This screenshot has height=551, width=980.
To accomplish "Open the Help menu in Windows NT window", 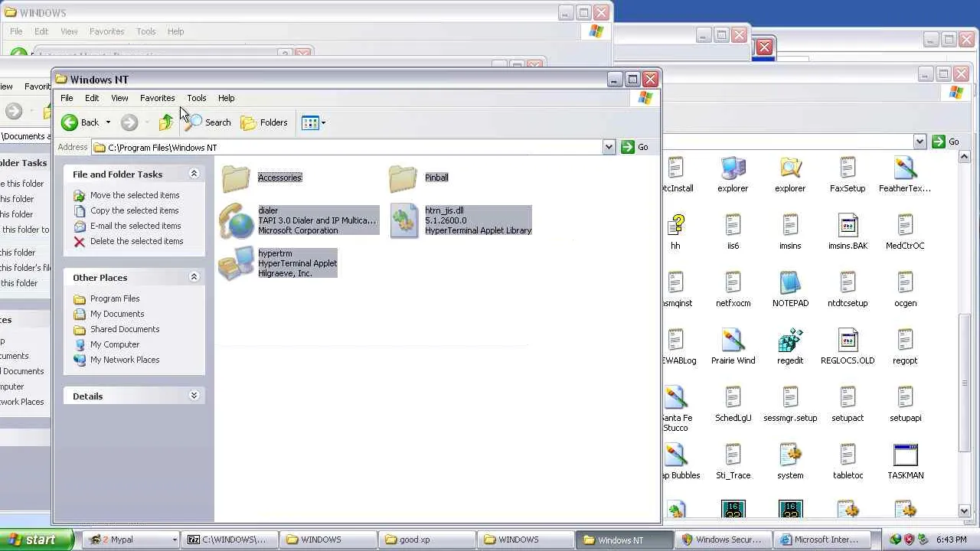I will (227, 98).
